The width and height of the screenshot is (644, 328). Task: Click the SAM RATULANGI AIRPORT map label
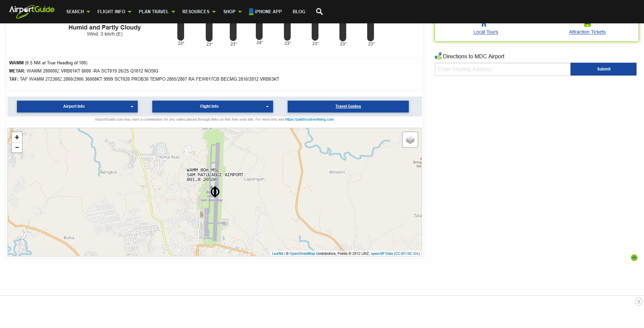click(215, 175)
